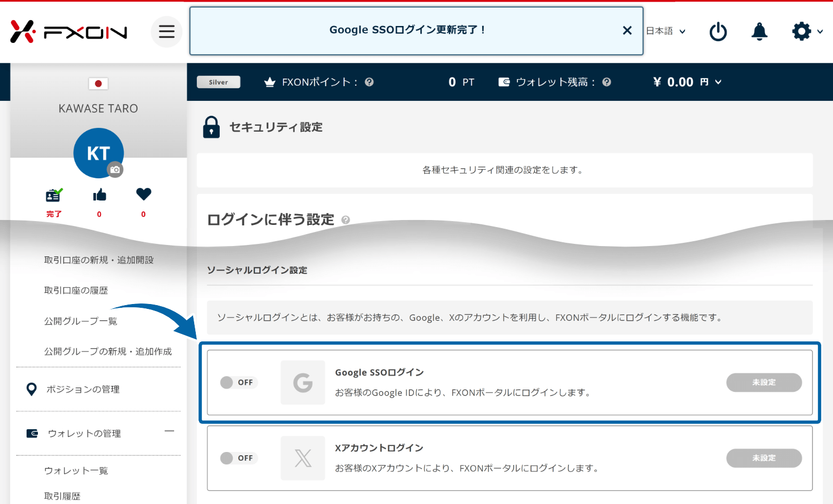Toggle Google SSOログイン switch
The height and width of the screenshot is (504, 833).
point(239,383)
